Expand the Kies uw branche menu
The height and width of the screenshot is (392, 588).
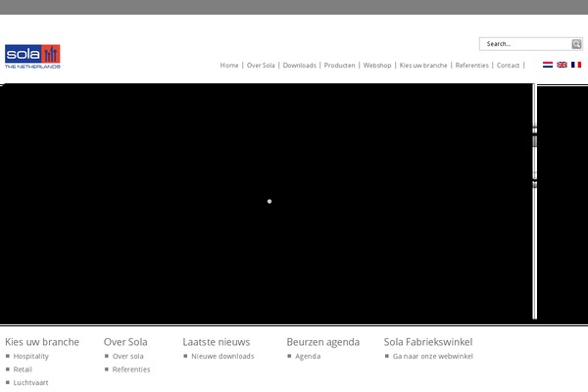point(423,66)
